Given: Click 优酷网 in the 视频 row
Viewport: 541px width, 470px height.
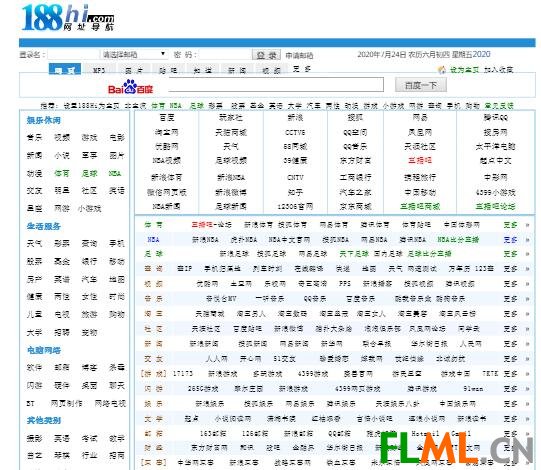Looking at the screenshot, I should [207, 284].
